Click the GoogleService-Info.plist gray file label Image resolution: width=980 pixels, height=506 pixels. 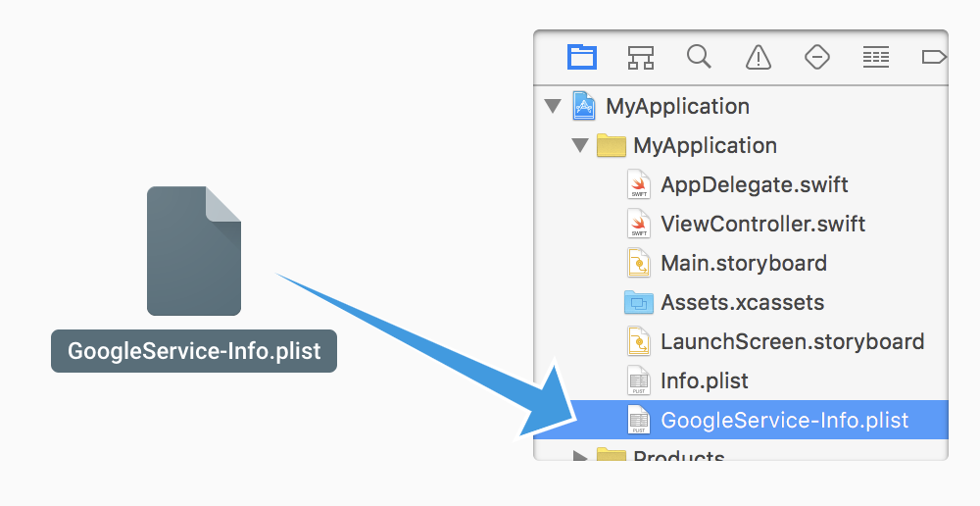tap(194, 351)
